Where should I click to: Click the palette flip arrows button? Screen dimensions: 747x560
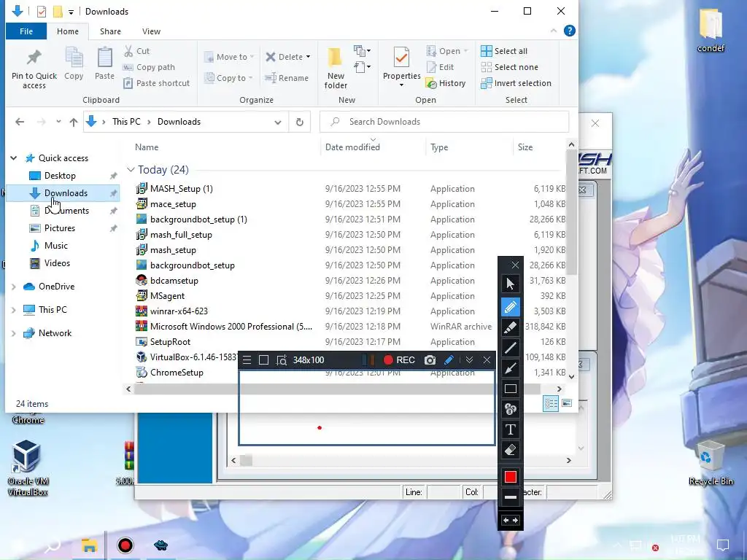(510, 521)
